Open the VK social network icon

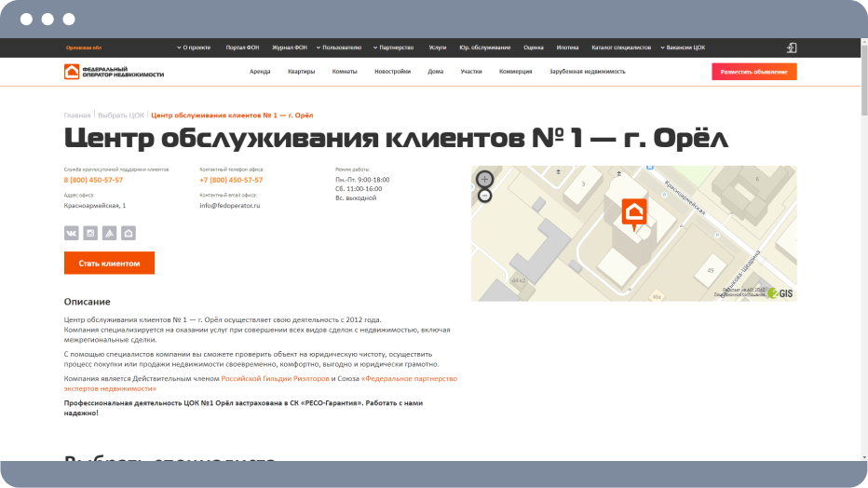tap(72, 233)
